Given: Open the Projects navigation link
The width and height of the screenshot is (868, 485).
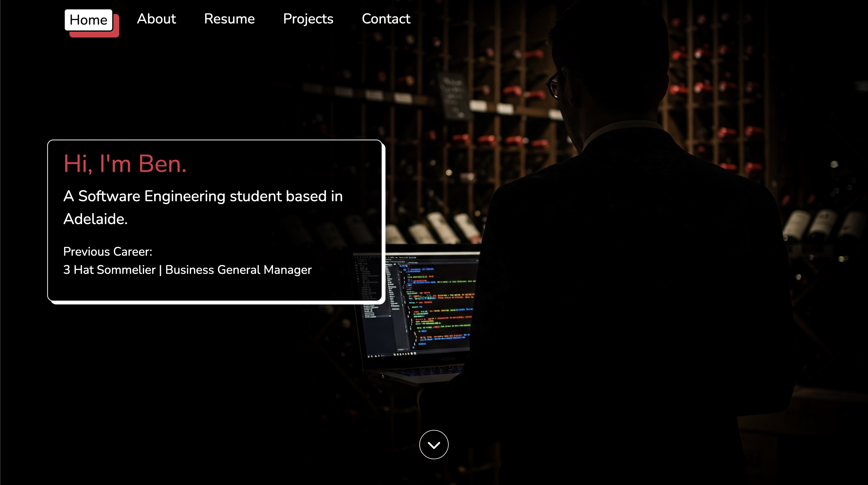Looking at the screenshot, I should click(x=308, y=19).
